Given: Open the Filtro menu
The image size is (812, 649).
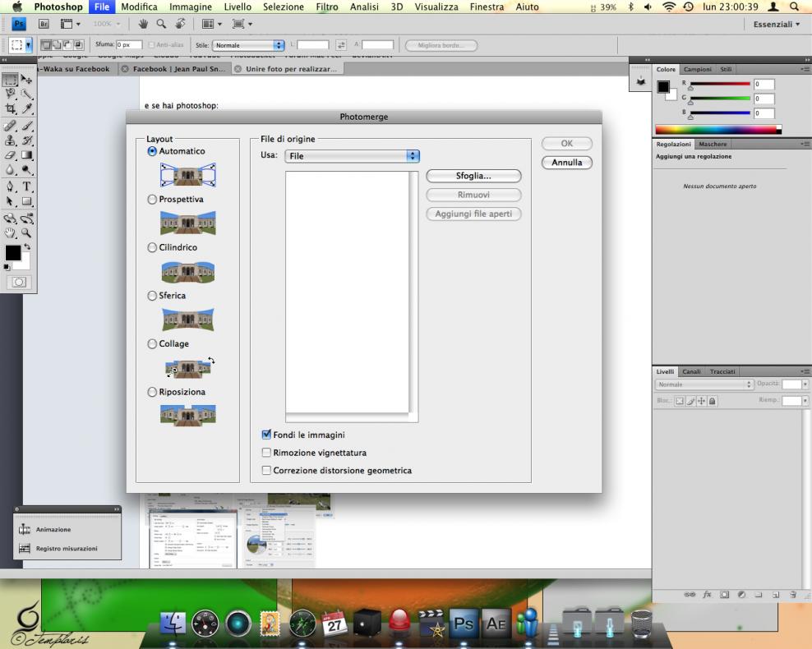Looking at the screenshot, I should pyautogui.click(x=327, y=7).
